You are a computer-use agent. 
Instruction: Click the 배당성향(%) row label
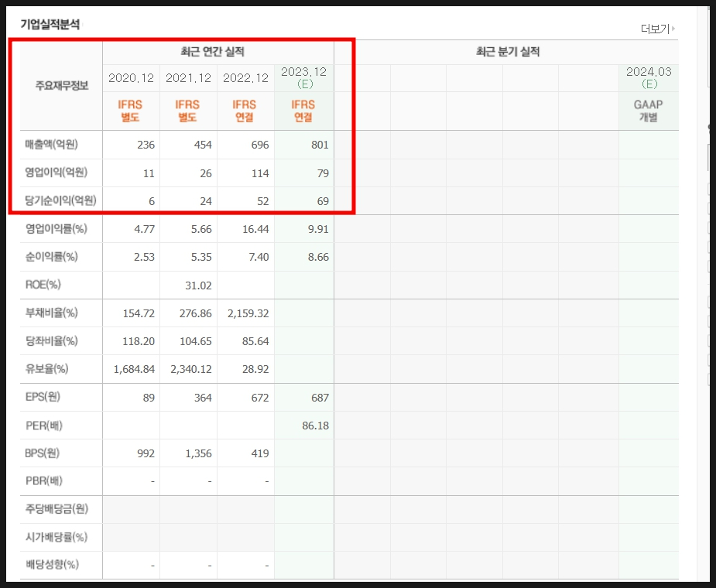tap(53, 564)
